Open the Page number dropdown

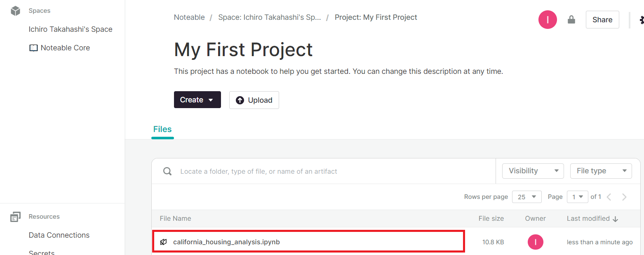577,197
